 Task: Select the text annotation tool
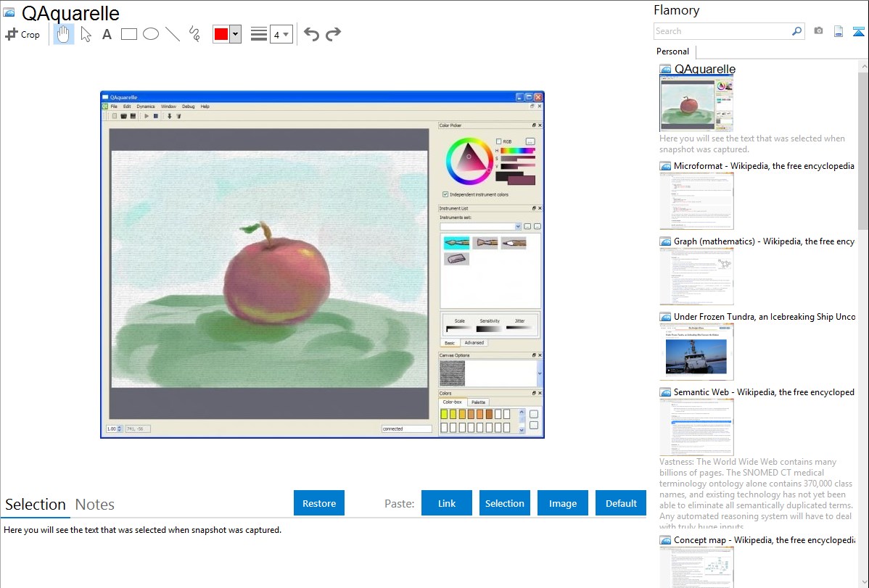coord(107,34)
